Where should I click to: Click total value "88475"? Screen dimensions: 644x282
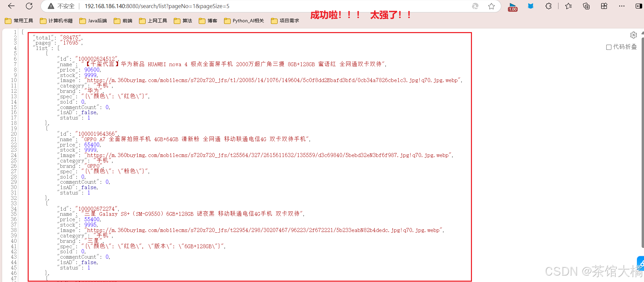pos(71,37)
